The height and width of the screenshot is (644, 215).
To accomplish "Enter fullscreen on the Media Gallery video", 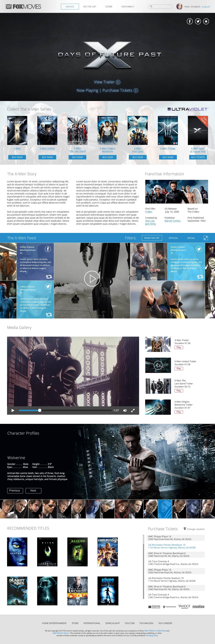I will tap(133, 410).
